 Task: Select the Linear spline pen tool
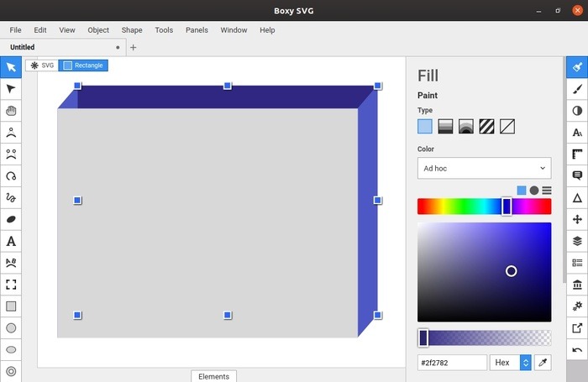point(11,133)
